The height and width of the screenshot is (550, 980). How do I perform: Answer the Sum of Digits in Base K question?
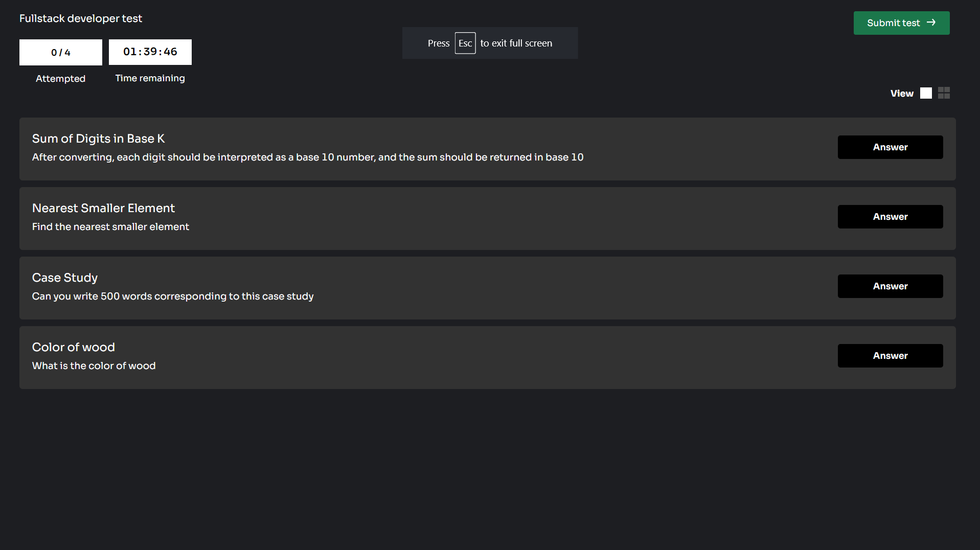(890, 147)
